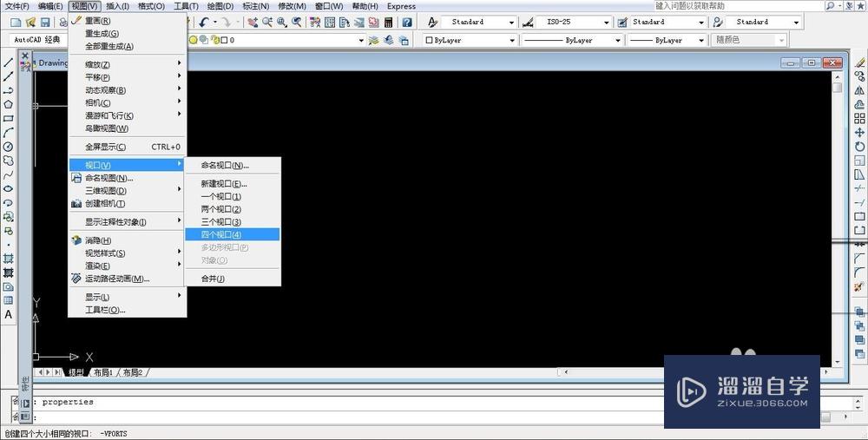Select 合并(J) in viewport submenu
Viewport: 868px width, 440px height.
(x=232, y=279)
